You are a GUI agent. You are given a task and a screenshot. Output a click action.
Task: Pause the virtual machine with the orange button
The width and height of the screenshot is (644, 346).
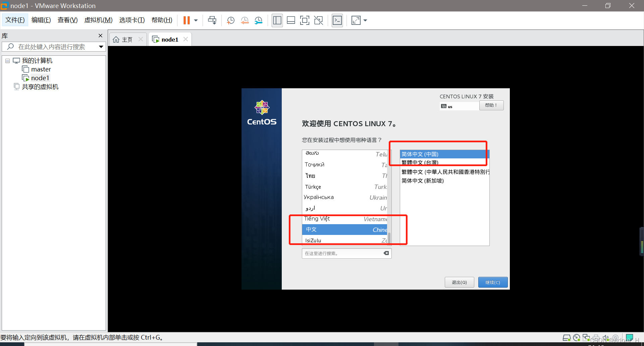click(x=186, y=20)
